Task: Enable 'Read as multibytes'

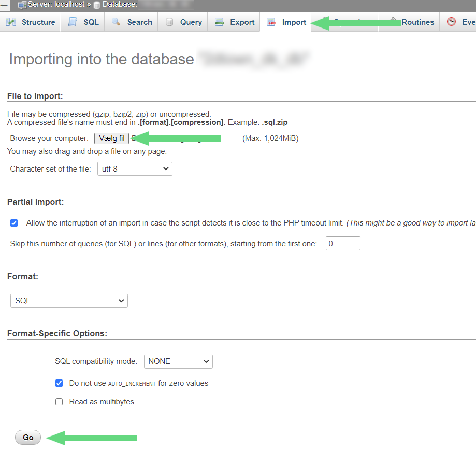Action: pyautogui.click(x=59, y=402)
